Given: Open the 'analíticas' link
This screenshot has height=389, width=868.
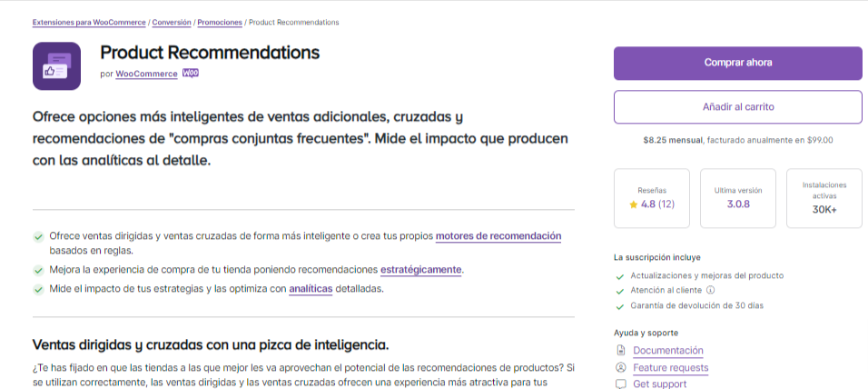Looking at the screenshot, I should pyautogui.click(x=311, y=289).
